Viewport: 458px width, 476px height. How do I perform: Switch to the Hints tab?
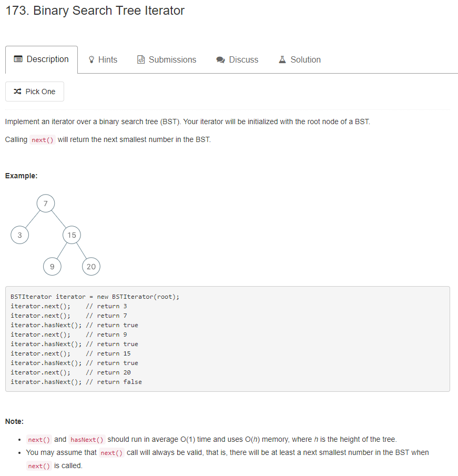[103, 59]
